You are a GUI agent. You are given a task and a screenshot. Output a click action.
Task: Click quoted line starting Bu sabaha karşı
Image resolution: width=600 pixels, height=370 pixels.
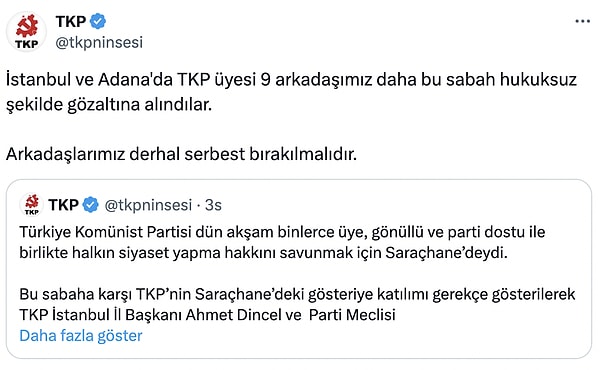point(297,294)
